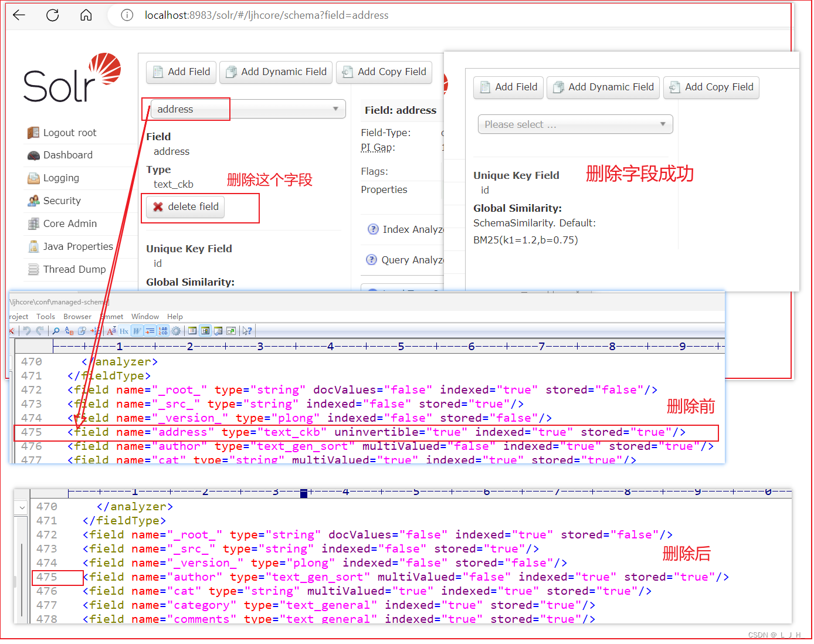View site information icon in address bar

click(127, 15)
